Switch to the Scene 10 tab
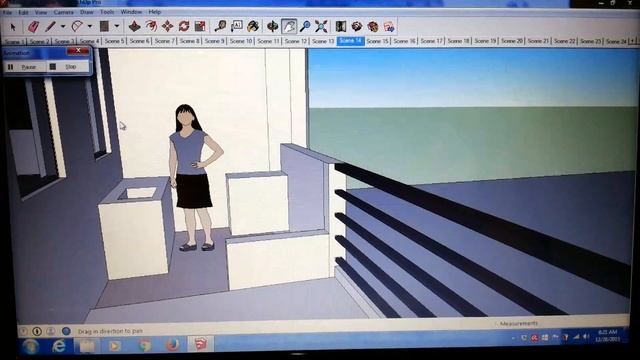Viewport: 640px width, 360px height. (x=241, y=41)
